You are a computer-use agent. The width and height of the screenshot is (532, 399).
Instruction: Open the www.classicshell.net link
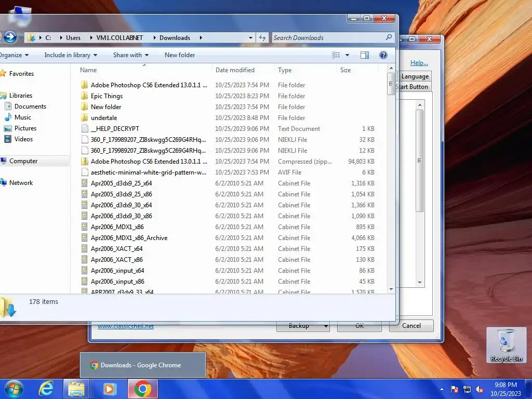[x=126, y=326]
